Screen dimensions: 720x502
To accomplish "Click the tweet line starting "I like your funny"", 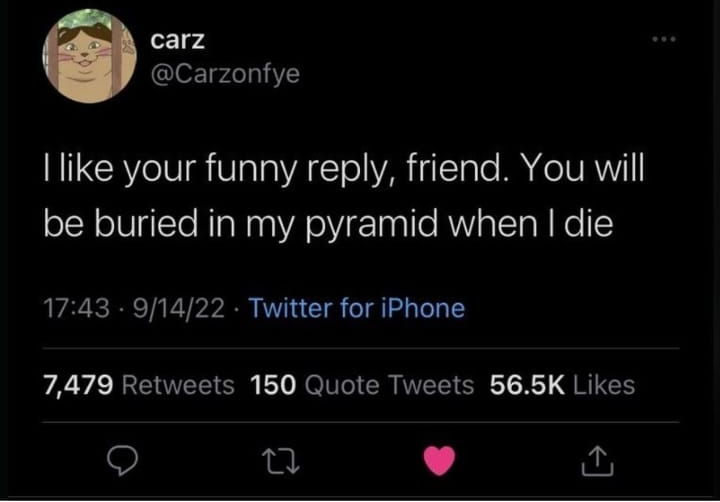I will coord(344,169).
